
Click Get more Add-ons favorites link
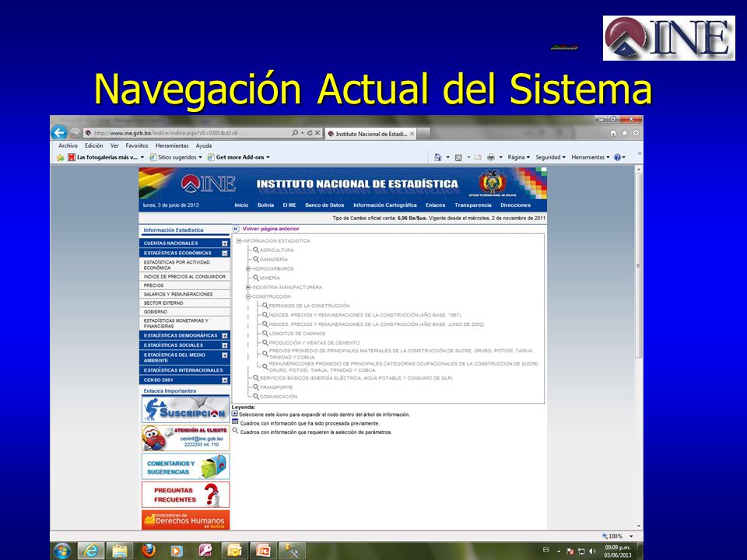[x=239, y=157]
